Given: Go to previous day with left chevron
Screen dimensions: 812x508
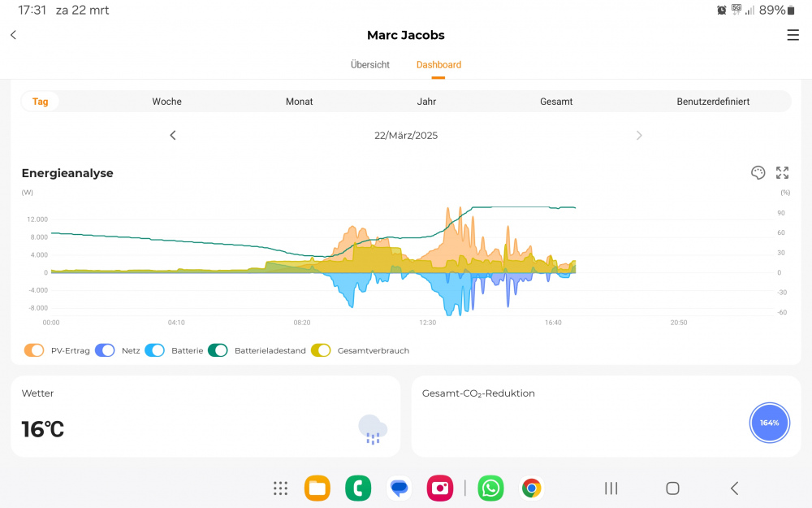Looking at the screenshot, I should (173, 136).
